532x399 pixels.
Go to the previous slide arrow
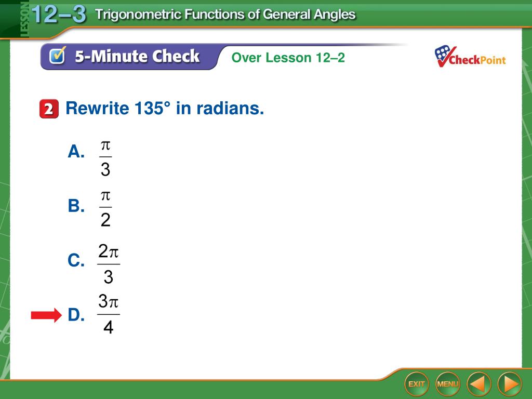pos(479,384)
